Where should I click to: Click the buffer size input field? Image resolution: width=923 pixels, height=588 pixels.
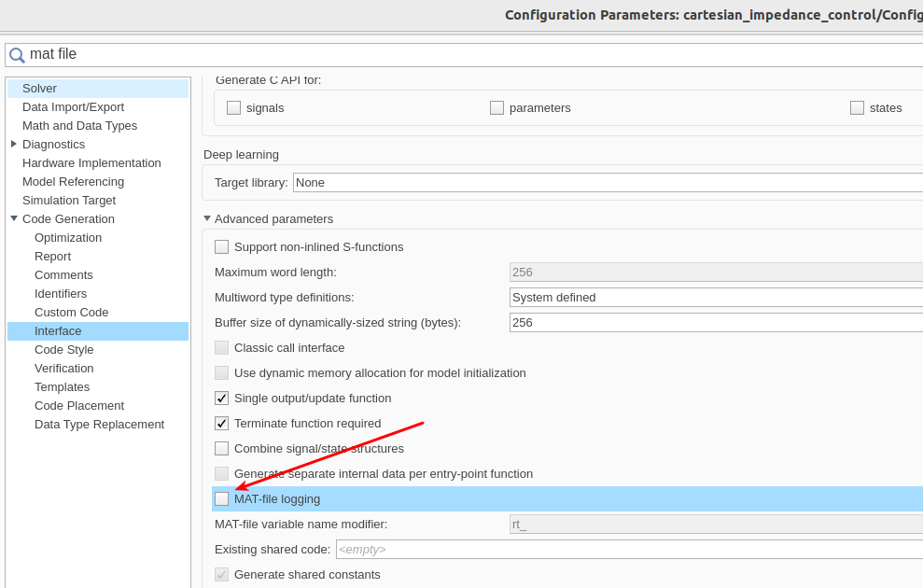coord(715,323)
